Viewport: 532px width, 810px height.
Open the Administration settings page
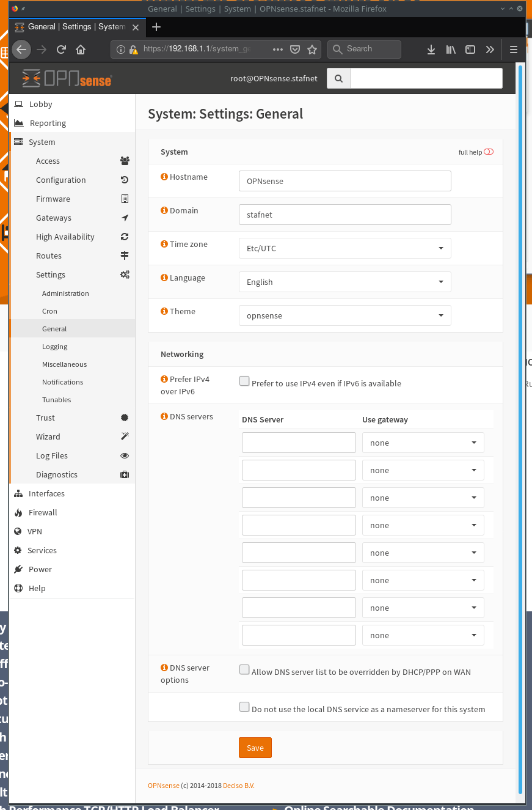point(65,293)
